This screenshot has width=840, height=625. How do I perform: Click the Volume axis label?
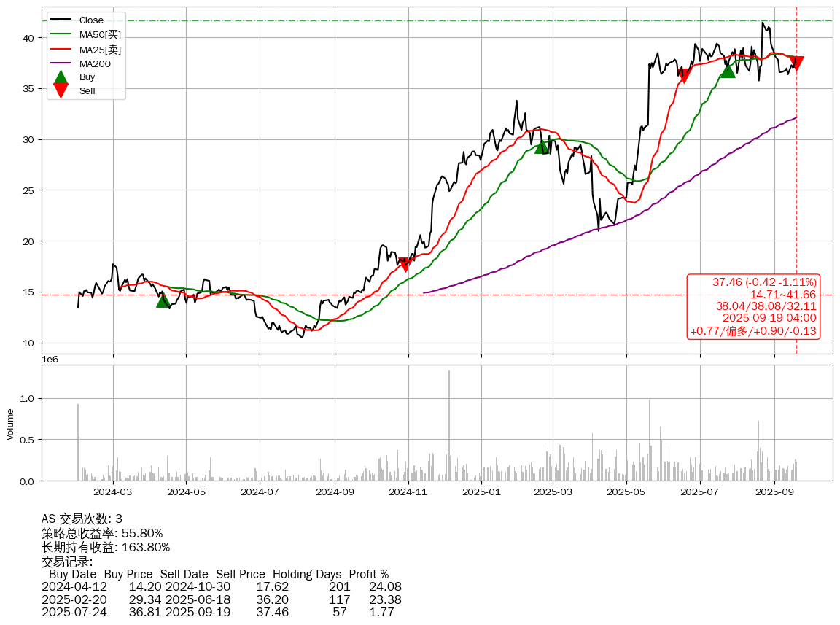click(10, 424)
